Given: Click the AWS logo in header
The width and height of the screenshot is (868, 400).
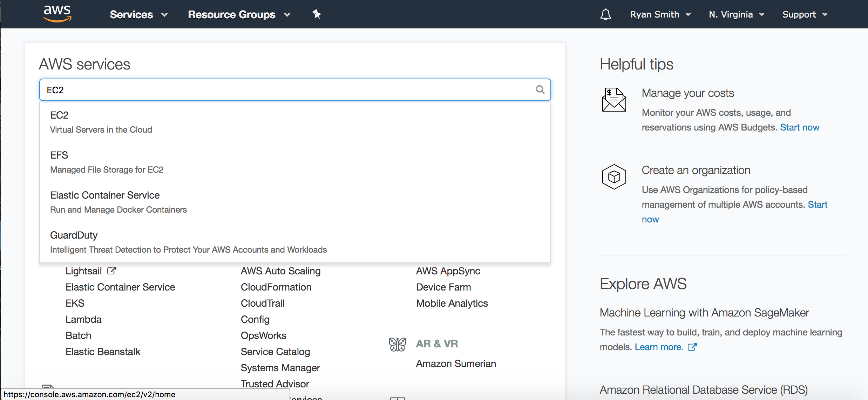Looking at the screenshot, I should point(57,14).
